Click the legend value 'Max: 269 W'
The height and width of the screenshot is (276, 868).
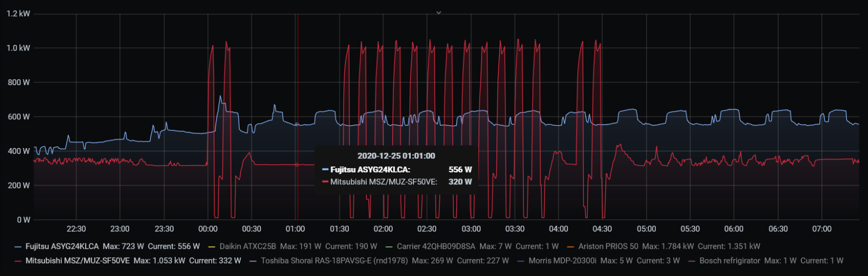coord(432,261)
